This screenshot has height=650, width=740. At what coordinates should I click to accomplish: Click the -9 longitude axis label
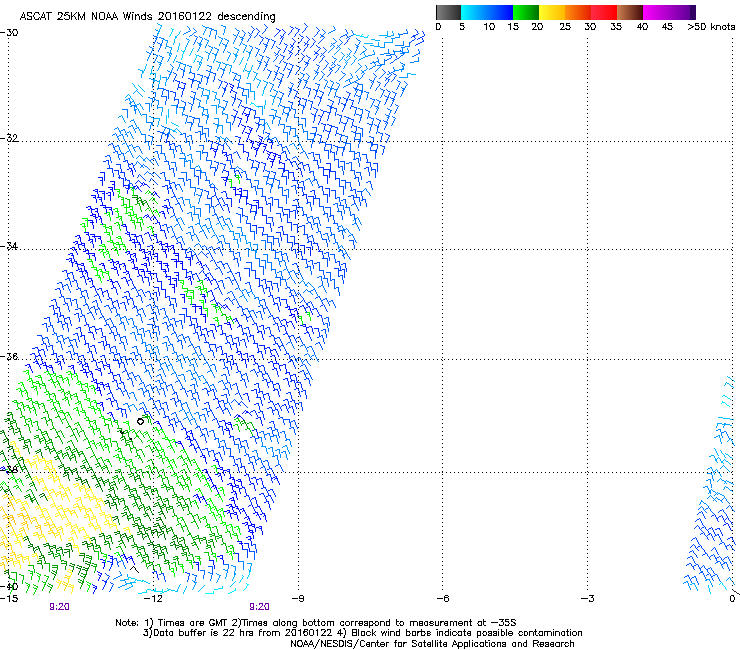click(298, 599)
